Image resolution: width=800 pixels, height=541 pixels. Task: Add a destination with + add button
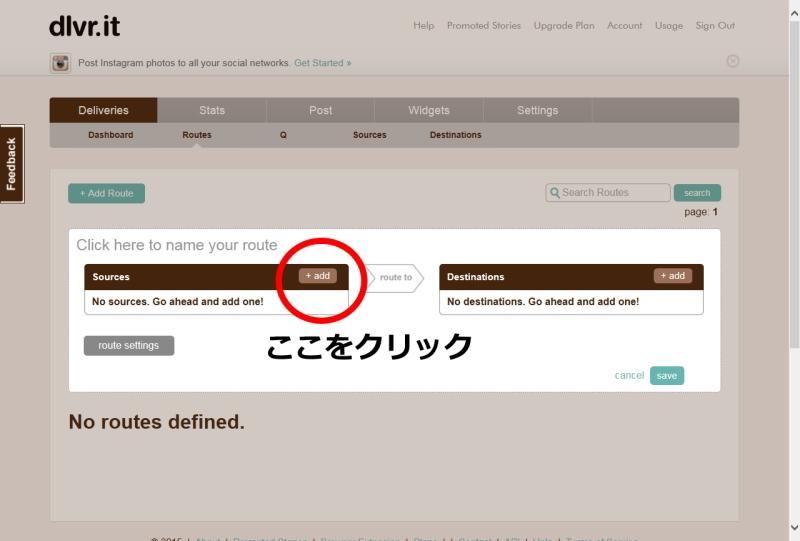tap(673, 276)
